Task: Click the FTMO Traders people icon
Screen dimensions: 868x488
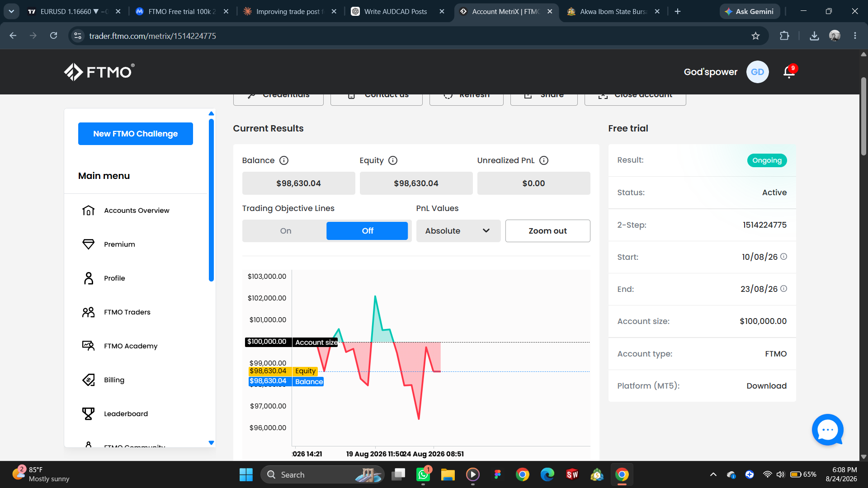Action: click(x=89, y=312)
